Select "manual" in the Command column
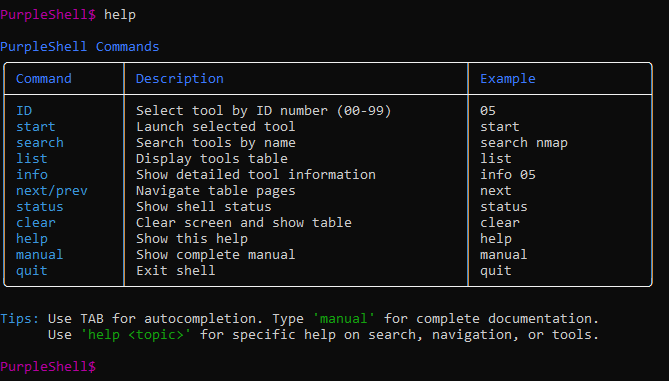 point(40,255)
